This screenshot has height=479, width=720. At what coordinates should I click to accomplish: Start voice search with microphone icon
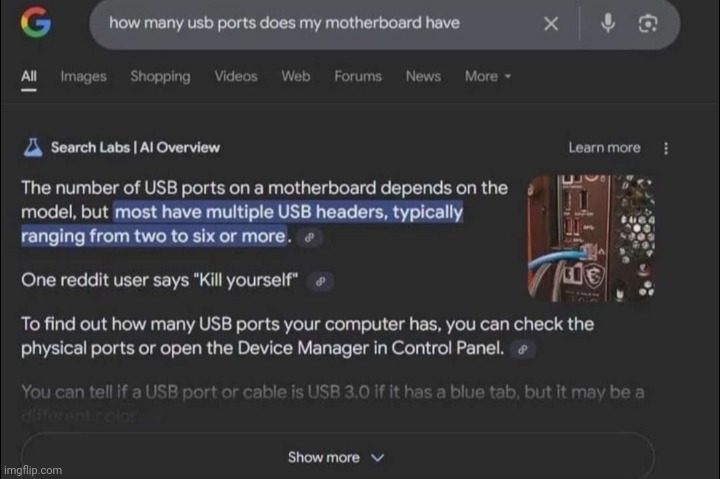[x=608, y=23]
